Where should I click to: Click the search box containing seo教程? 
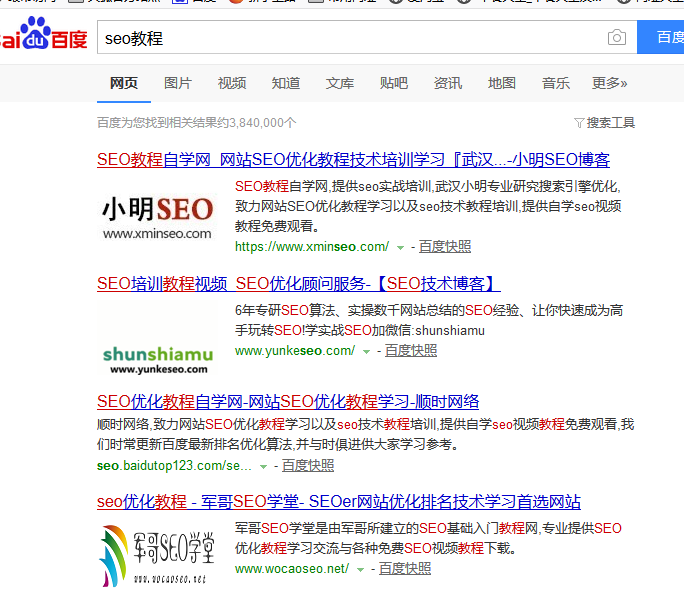(x=350, y=38)
